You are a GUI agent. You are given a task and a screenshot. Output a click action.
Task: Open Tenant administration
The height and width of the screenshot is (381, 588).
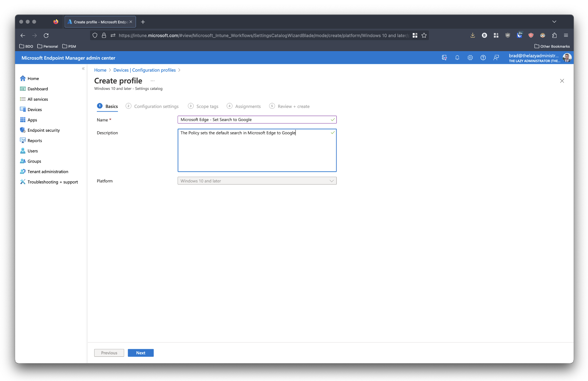pyautogui.click(x=44, y=172)
